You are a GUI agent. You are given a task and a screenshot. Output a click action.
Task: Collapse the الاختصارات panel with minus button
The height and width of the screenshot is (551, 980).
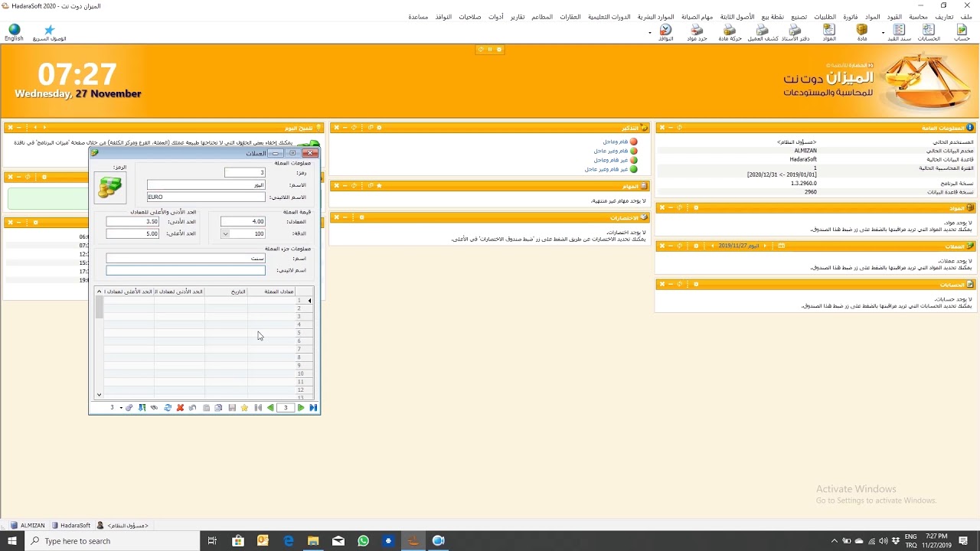coord(345,217)
